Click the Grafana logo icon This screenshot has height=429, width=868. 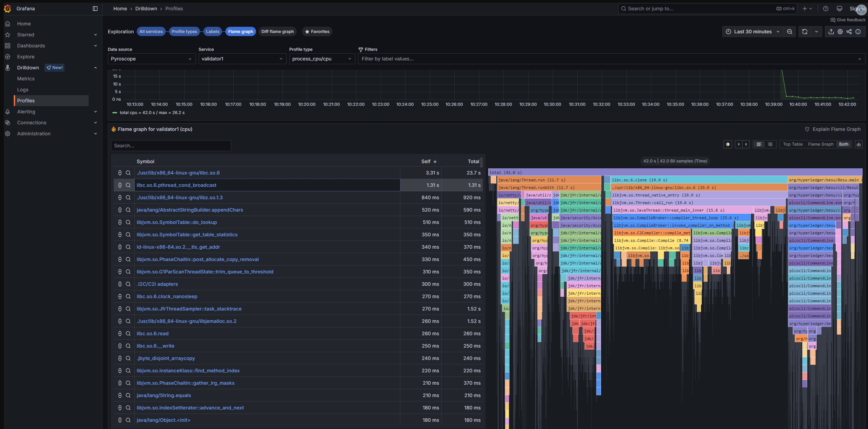pos(8,9)
